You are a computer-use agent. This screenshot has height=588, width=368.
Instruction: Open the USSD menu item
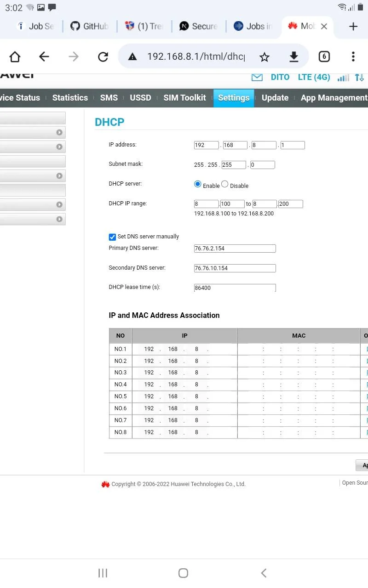point(140,97)
